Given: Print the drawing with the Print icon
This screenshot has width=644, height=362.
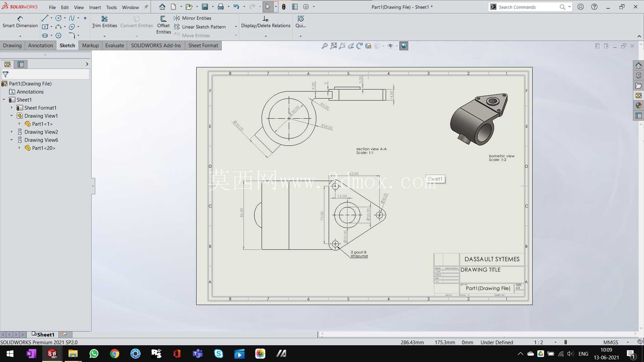Looking at the screenshot, I should [x=221, y=7].
